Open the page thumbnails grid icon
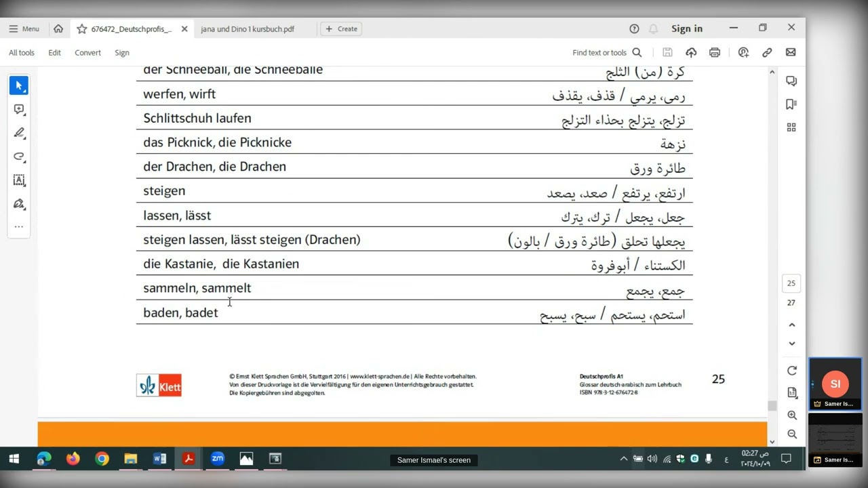 [x=791, y=127]
